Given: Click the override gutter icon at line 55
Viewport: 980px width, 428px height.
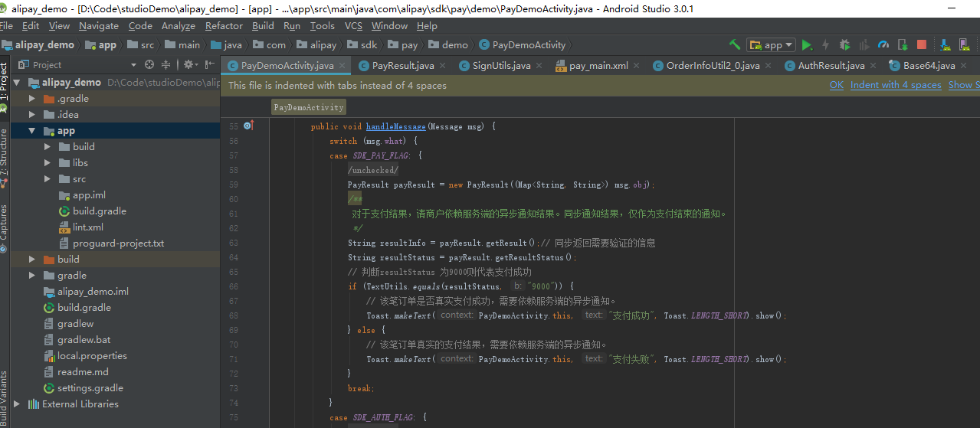Looking at the screenshot, I should [248, 126].
